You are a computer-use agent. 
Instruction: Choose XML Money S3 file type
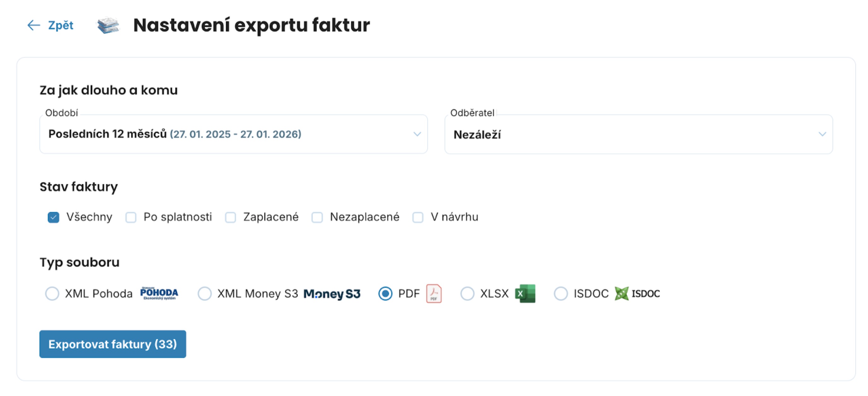[x=205, y=294]
